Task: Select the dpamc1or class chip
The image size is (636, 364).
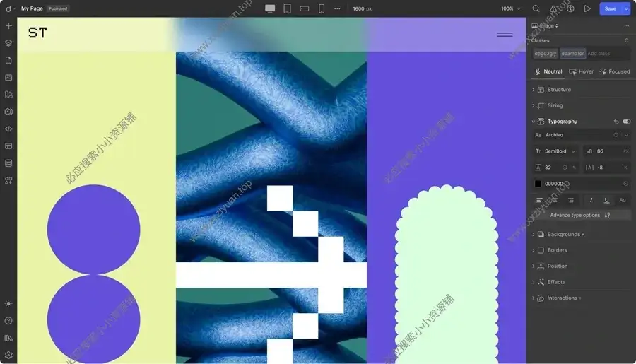Action: tap(572, 53)
